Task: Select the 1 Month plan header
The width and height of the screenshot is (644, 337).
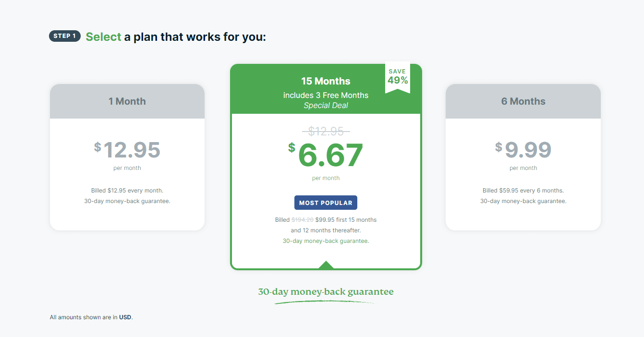Action: (x=127, y=101)
